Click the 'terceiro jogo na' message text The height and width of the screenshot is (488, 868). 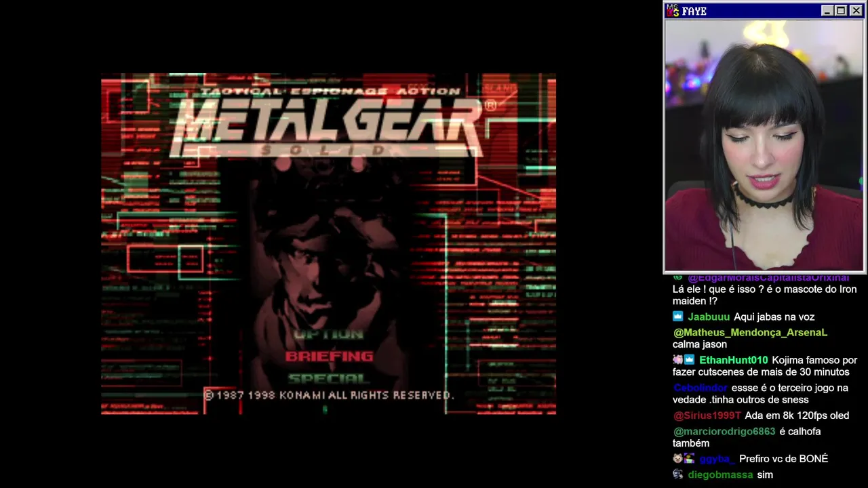pos(760,394)
